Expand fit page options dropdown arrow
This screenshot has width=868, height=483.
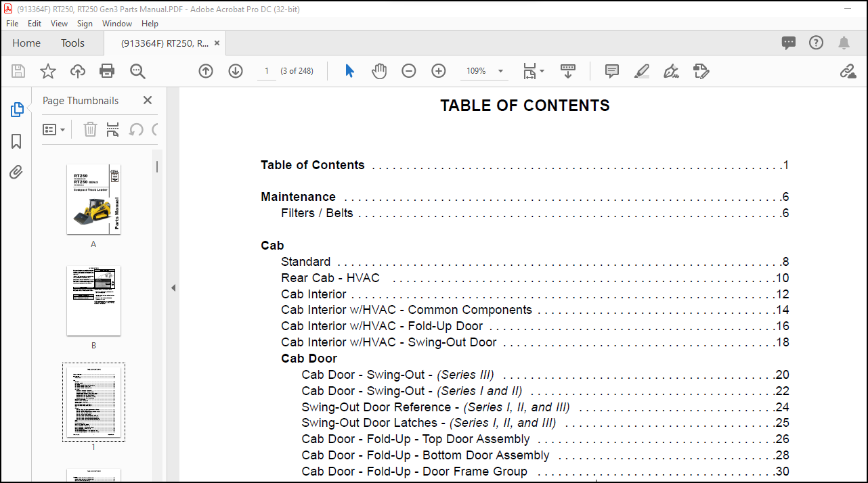click(x=542, y=71)
